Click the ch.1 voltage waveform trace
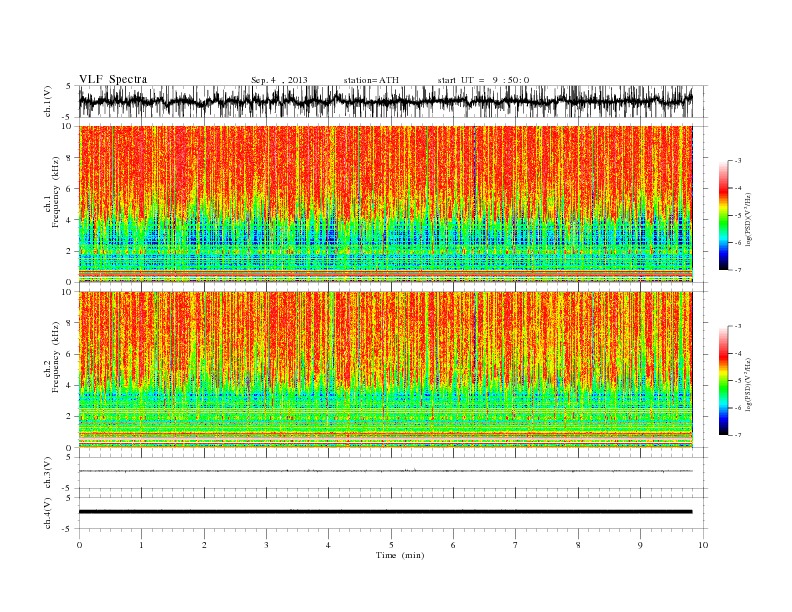 point(385,101)
